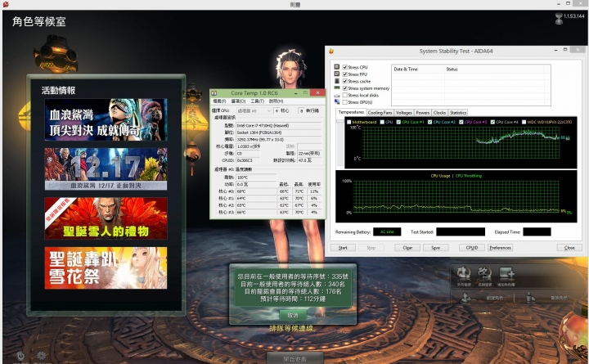Click the create character icon with plus sign

[466, 298]
